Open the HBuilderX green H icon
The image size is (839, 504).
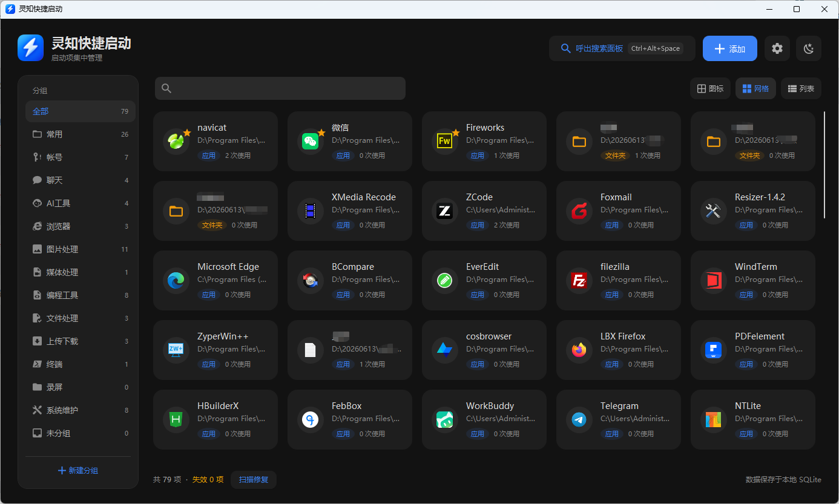(176, 420)
